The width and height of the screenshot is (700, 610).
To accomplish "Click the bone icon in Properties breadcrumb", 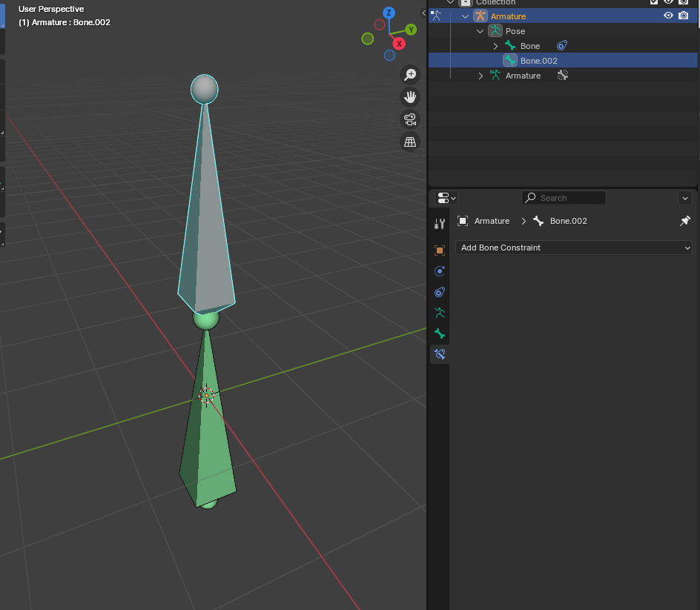I will point(538,221).
